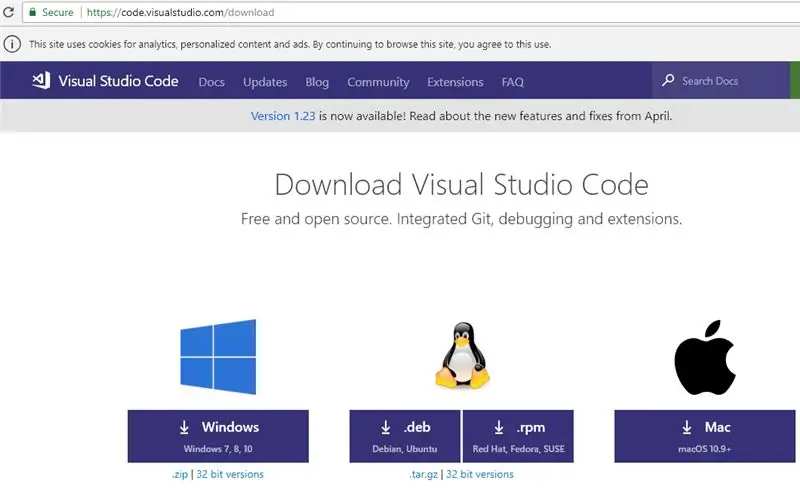Screen dimensions: 800x492
Task: Focus the Search Docs input field
Action: (x=720, y=81)
